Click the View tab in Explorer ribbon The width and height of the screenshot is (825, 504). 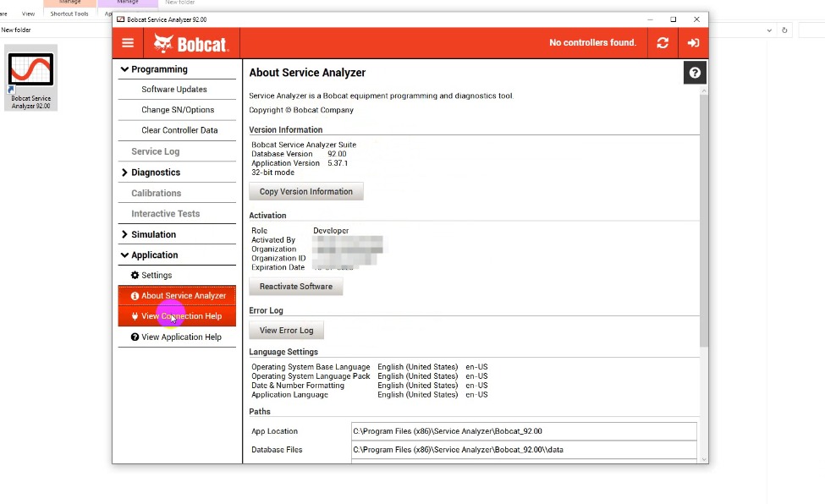pos(29,14)
